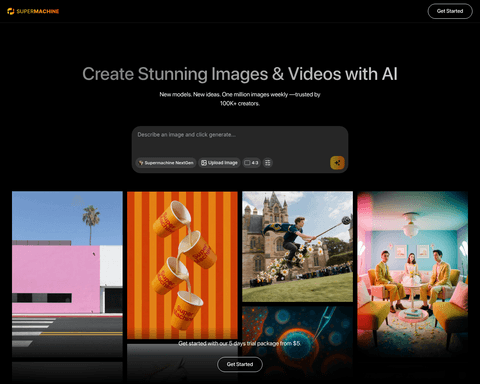Click the Supermachine logo

click(x=33, y=11)
